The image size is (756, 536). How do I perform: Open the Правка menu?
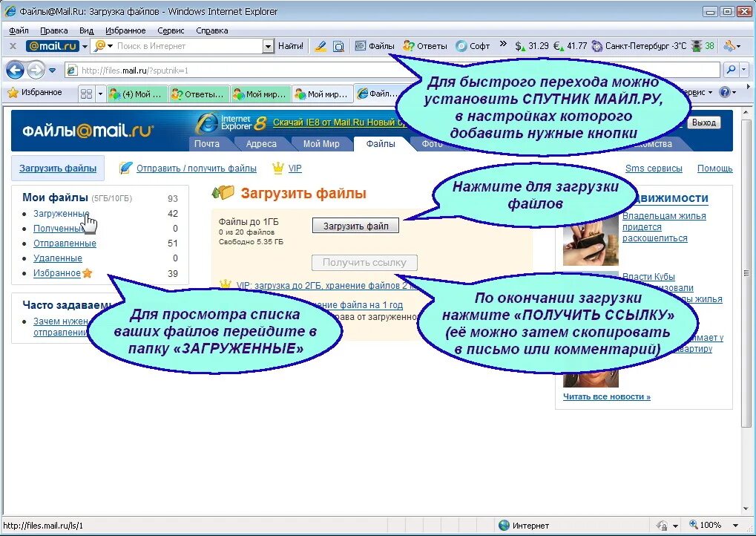[53, 30]
